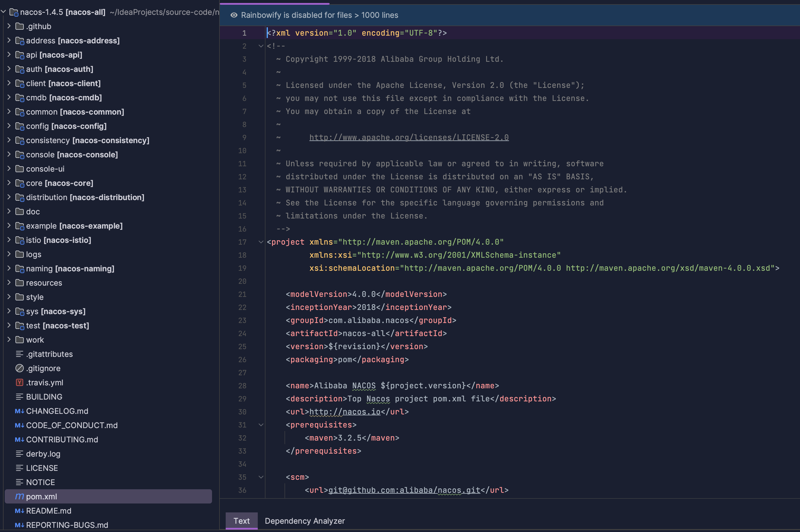The image size is (800, 532).
Task: Click the folder icon beside work
Action: (20, 340)
